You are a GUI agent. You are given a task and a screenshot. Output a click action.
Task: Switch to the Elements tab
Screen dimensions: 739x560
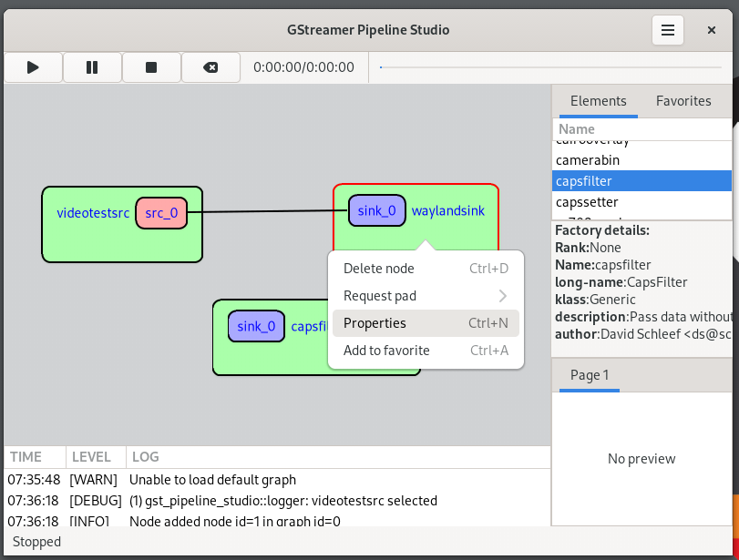coord(598,101)
